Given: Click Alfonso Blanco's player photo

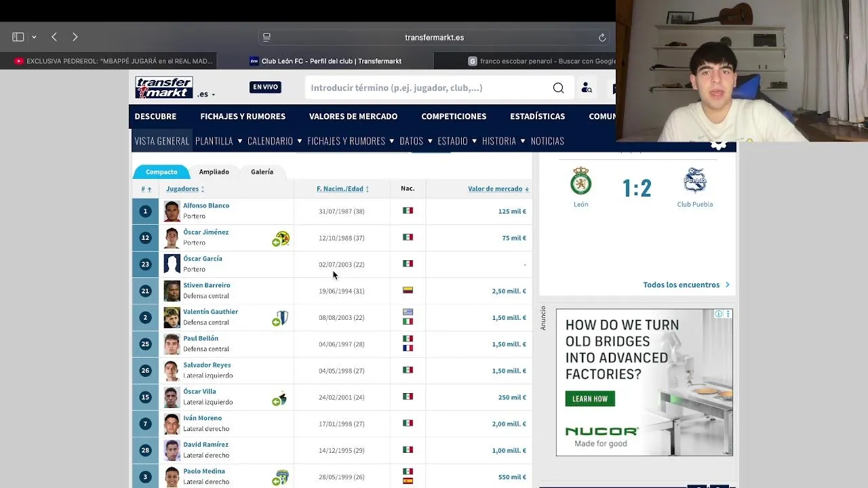Looking at the screenshot, I should click(x=172, y=211).
